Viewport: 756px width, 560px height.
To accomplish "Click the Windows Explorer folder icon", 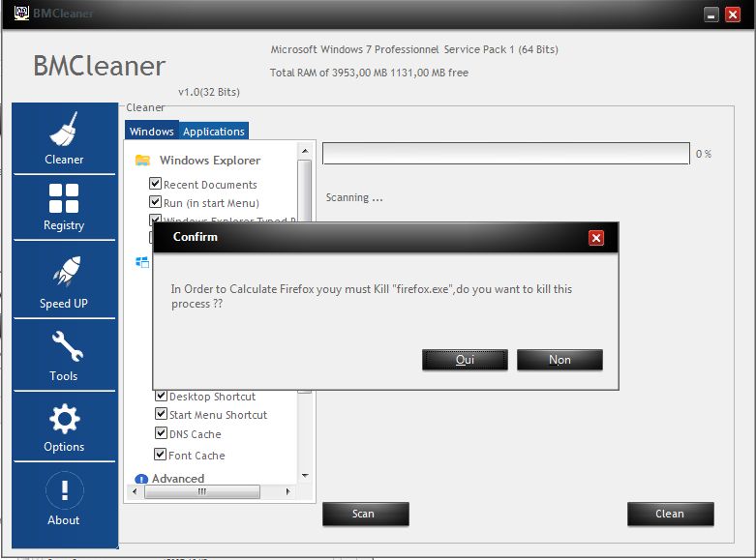I will pyautogui.click(x=142, y=160).
